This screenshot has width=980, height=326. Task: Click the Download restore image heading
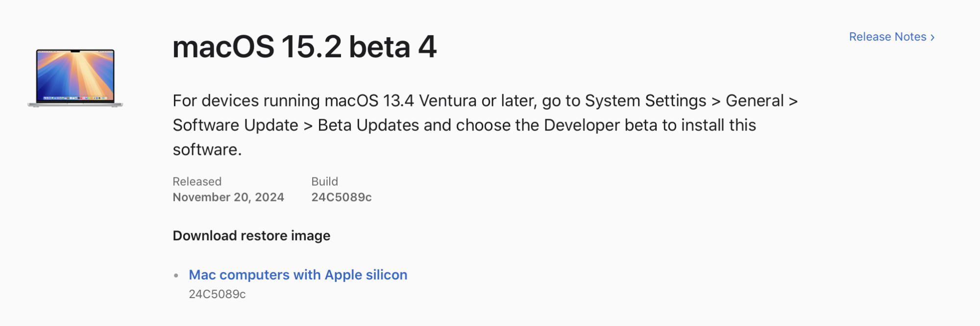click(251, 236)
